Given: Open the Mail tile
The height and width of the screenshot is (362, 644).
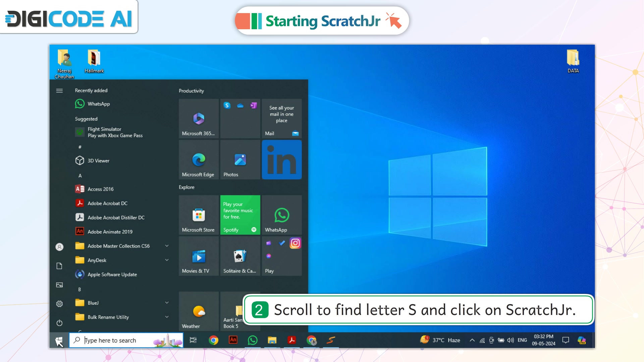Looking at the screenshot, I should click(282, 119).
